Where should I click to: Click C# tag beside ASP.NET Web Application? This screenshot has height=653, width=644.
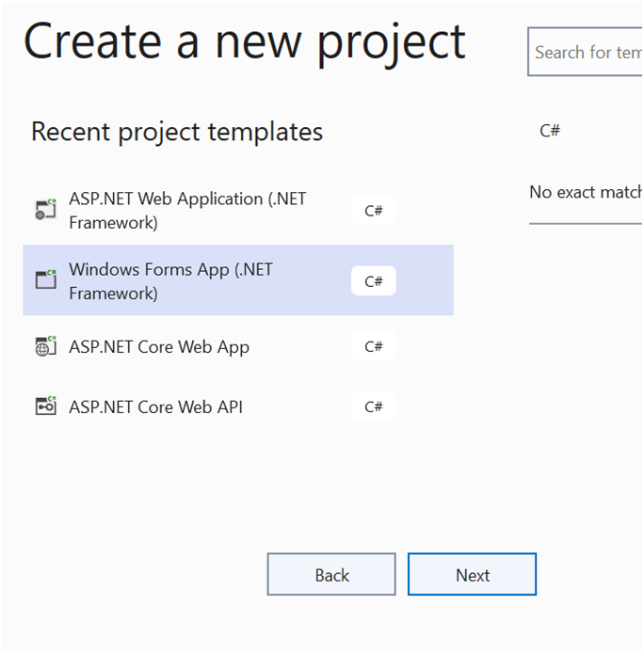(x=374, y=211)
